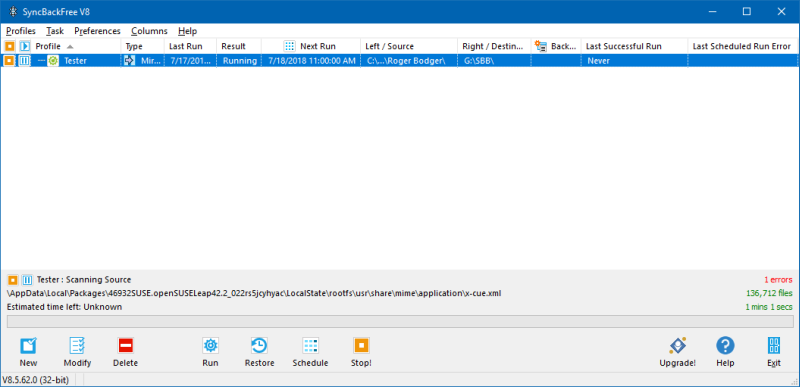Click the 1 mins 1 secs elapsed text
The height and width of the screenshot is (387, 800).
click(769, 307)
